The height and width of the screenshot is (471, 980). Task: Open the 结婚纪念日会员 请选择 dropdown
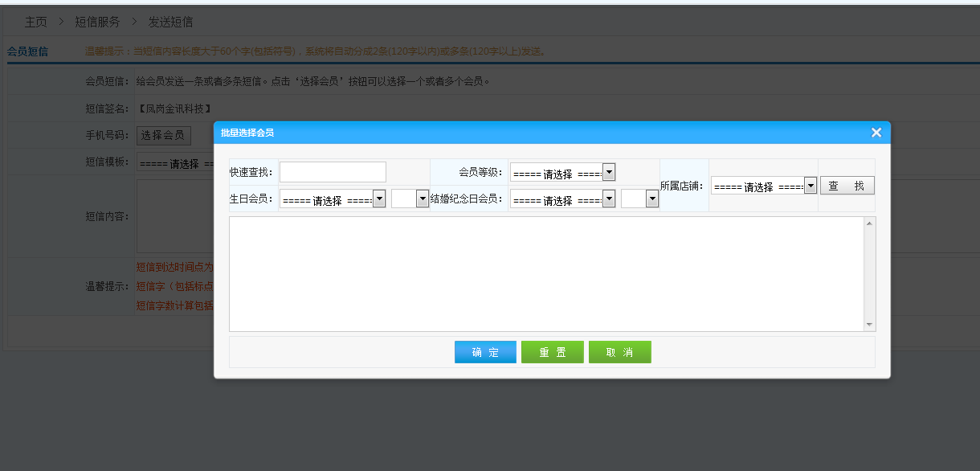[562, 199]
